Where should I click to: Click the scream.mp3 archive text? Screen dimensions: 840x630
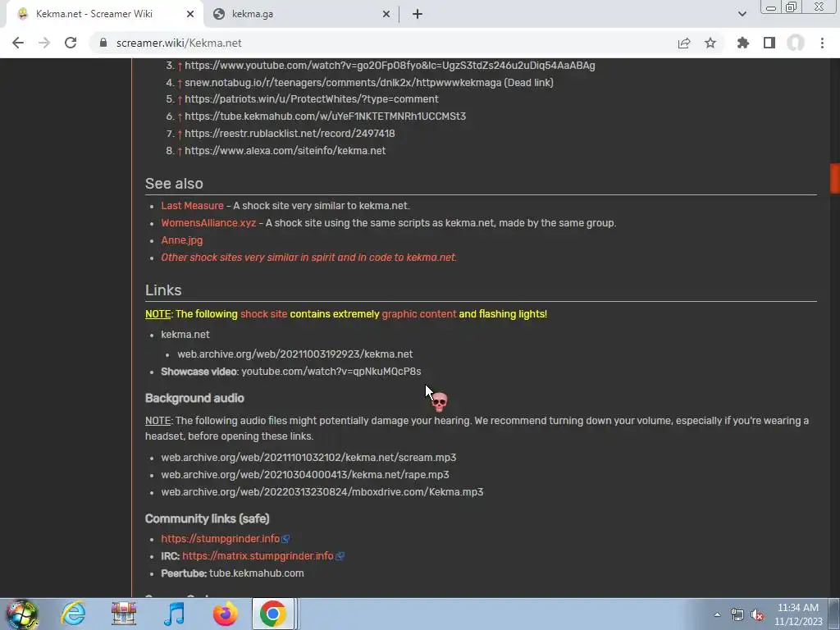tap(308, 458)
